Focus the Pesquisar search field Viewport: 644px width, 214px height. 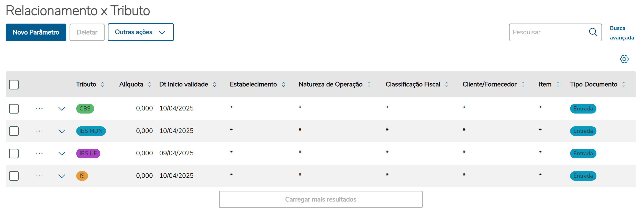547,32
